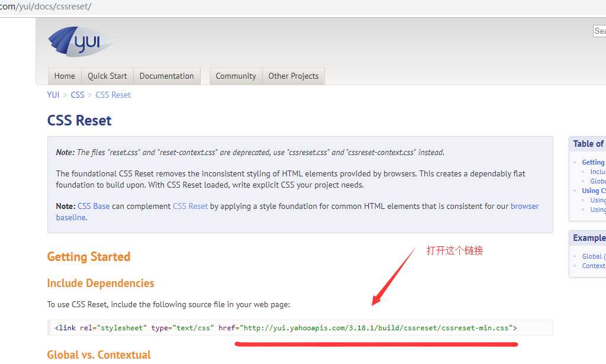This screenshot has width=606, height=364.
Task: Open the Context example link in sidebar
Action: point(594,266)
